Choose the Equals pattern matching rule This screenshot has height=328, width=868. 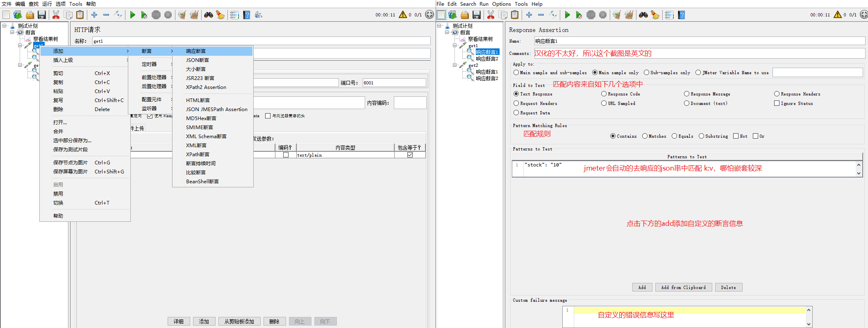click(674, 136)
